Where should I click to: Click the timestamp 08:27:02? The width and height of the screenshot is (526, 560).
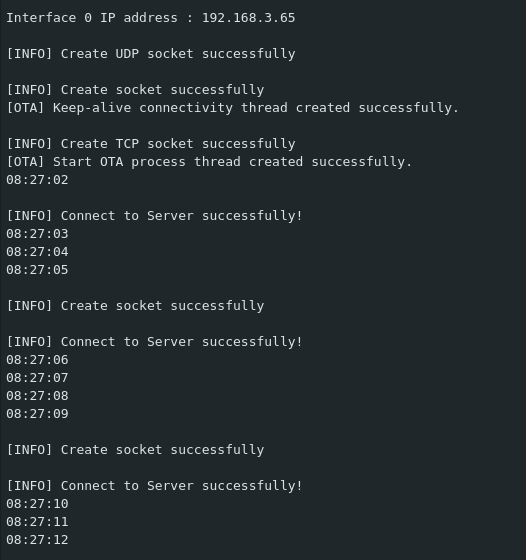click(37, 180)
